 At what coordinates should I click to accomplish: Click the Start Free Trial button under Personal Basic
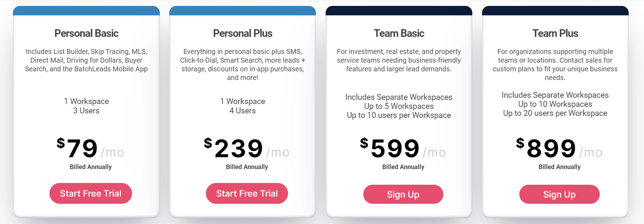91,193
